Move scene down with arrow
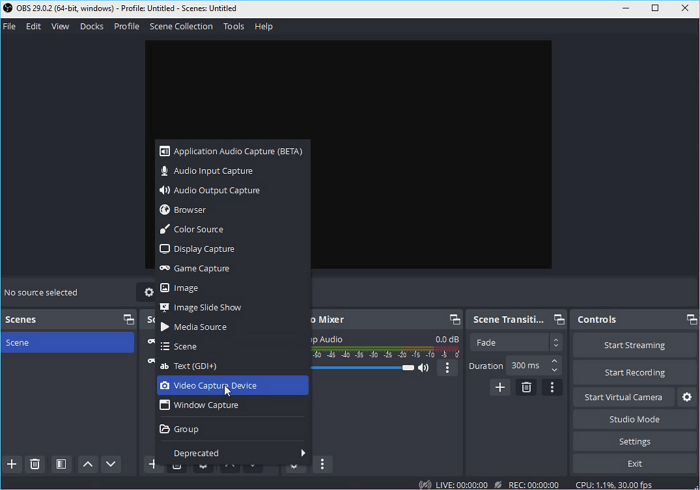The height and width of the screenshot is (490, 700). point(111,465)
